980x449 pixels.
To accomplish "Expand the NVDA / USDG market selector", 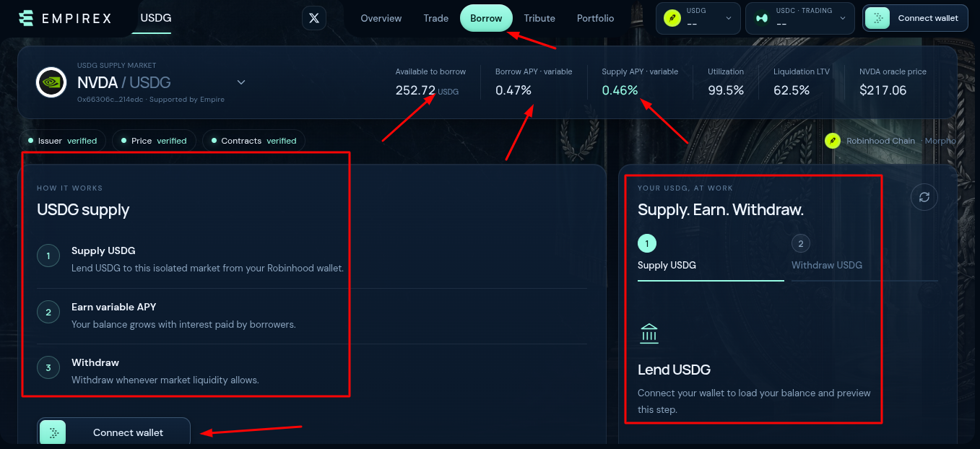I will (241, 82).
